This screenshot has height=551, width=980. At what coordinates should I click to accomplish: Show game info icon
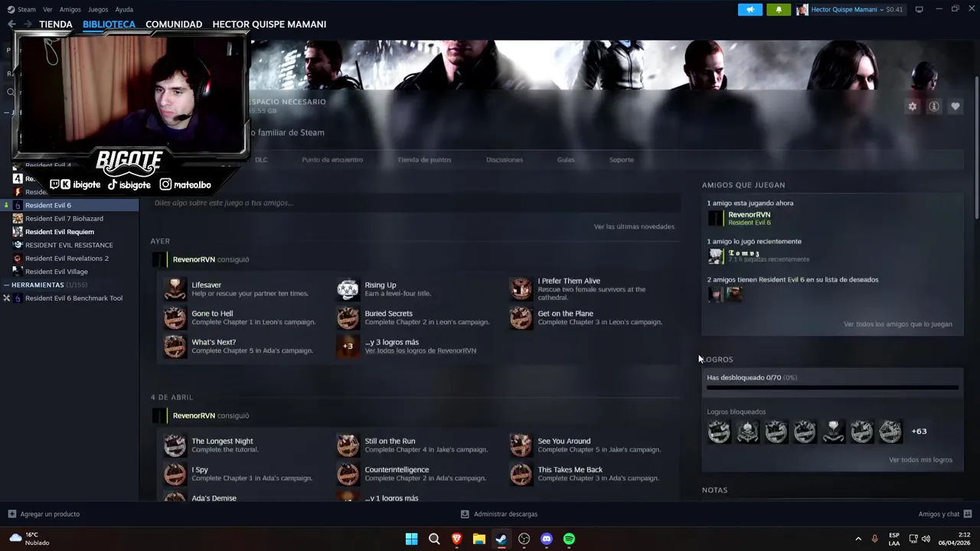click(934, 107)
